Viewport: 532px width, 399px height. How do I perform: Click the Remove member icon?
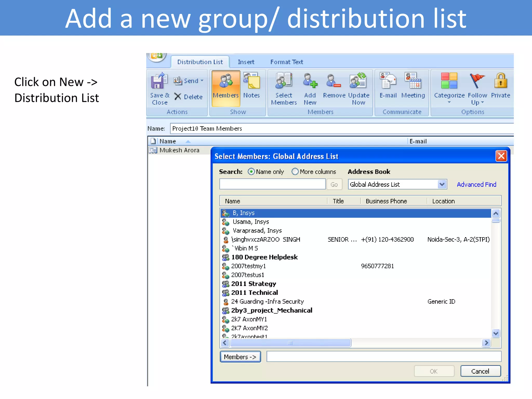pyautogui.click(x=334, y=81)
